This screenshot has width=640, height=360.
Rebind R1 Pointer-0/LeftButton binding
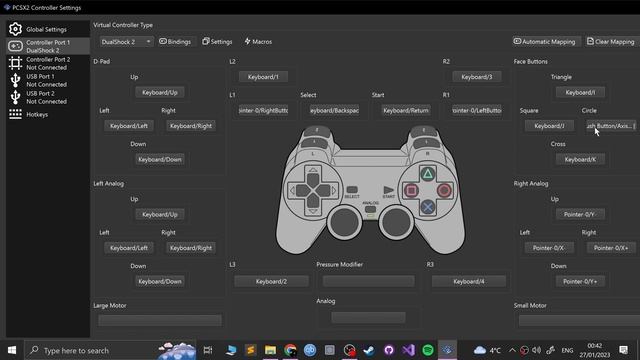pyautogui.click(x=477, y=110)
